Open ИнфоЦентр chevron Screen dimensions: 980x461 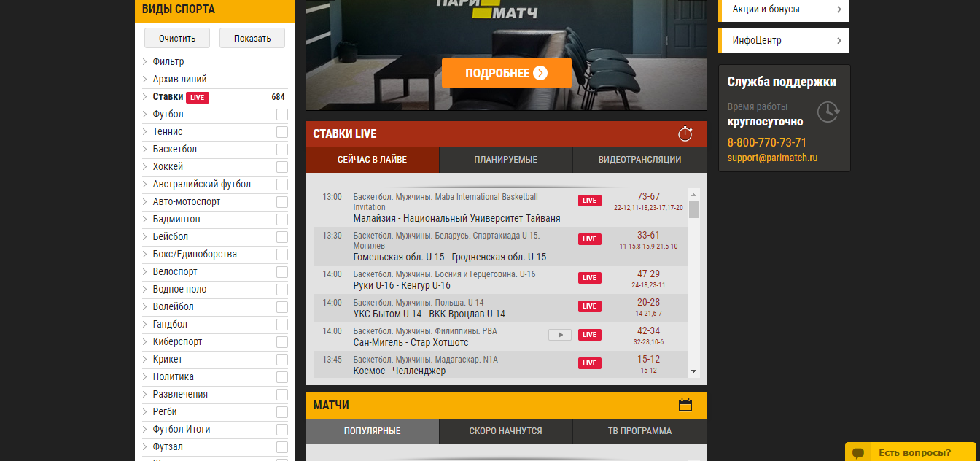coord(839,41)
